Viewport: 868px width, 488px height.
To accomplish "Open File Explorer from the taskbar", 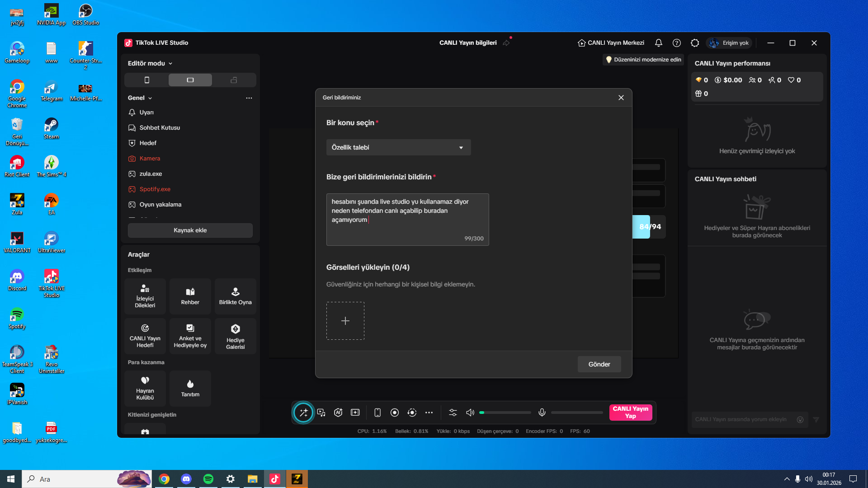I will (252, 479).
